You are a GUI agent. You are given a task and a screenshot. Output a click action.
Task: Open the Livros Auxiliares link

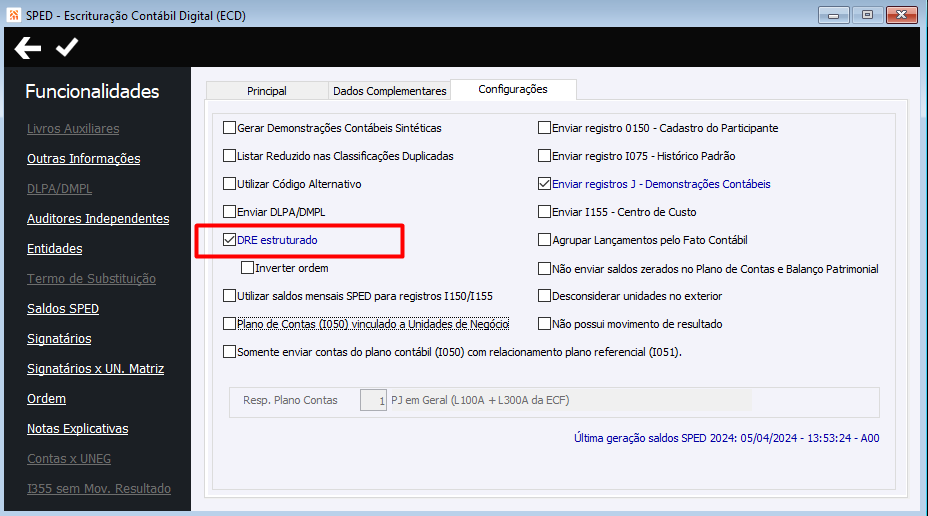(x=73, y=128)
